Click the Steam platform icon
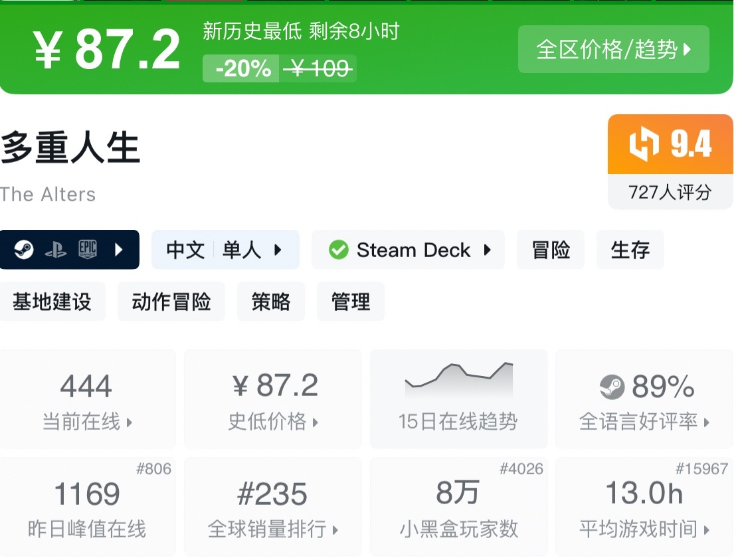This screenshot has width=742, height=560. click(x=24, y=250)
